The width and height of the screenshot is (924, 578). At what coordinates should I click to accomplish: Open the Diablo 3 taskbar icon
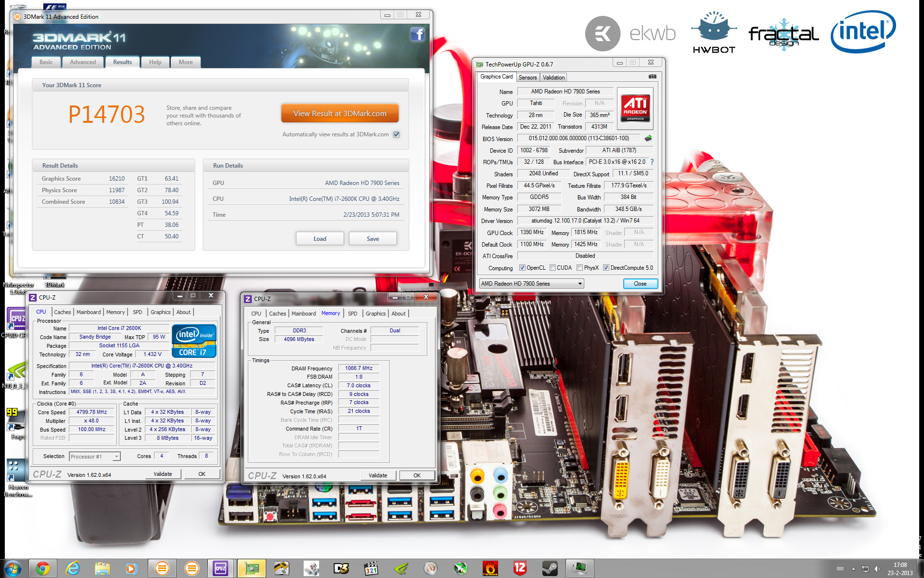pos(341,569)
